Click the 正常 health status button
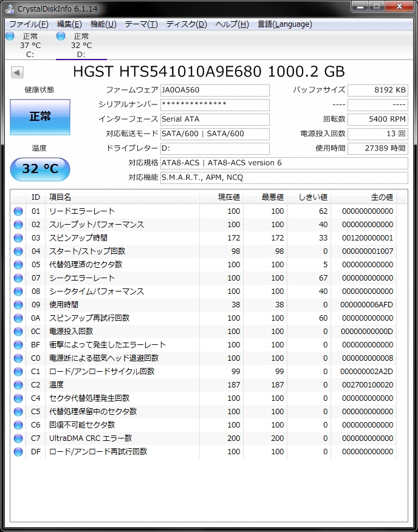418x532 pixels. [40, 117]
